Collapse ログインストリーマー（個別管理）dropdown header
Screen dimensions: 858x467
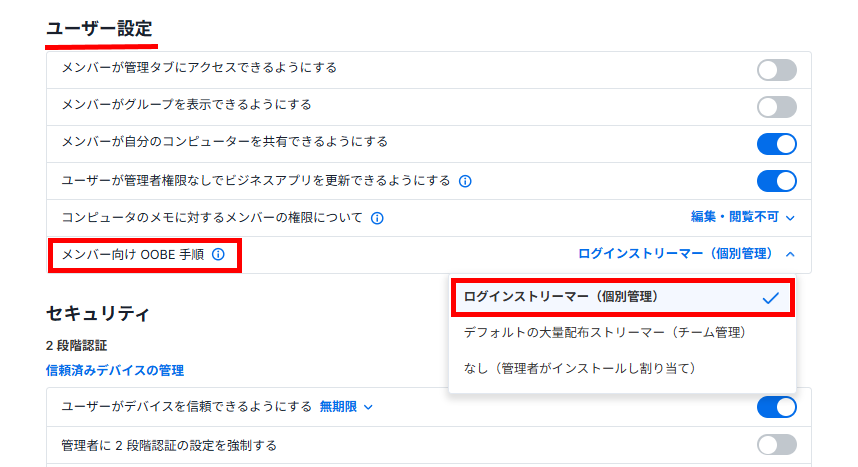point(686,254)
